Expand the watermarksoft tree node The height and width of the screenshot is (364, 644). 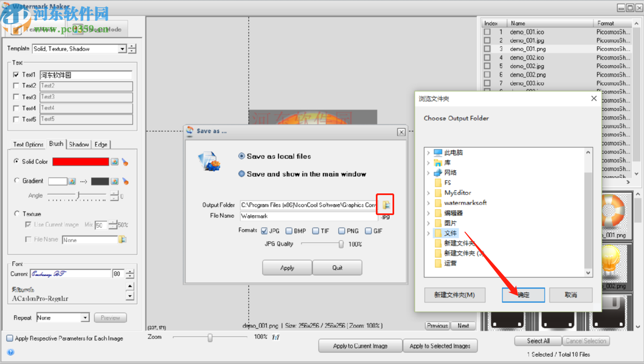click(x=429, y=203)
